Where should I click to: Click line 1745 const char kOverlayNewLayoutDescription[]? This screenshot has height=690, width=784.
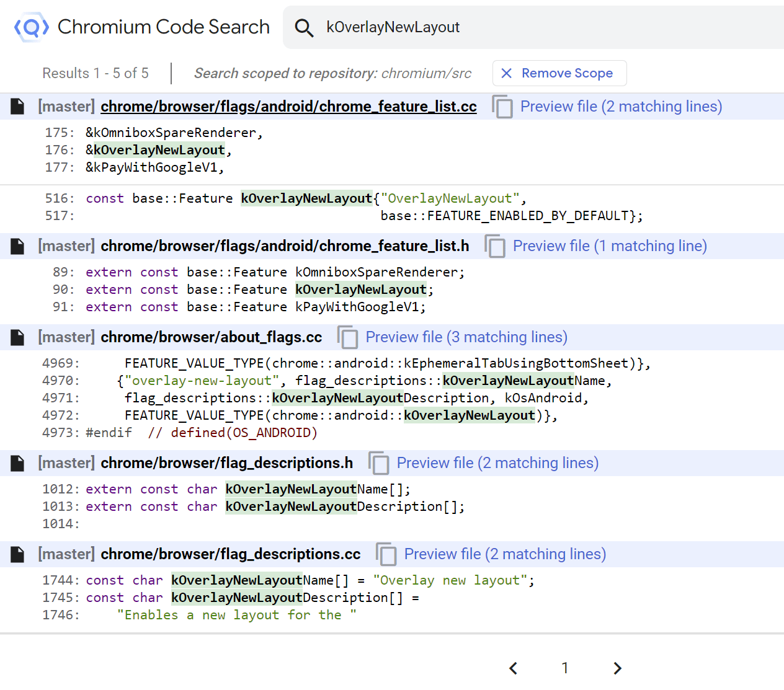252,598
